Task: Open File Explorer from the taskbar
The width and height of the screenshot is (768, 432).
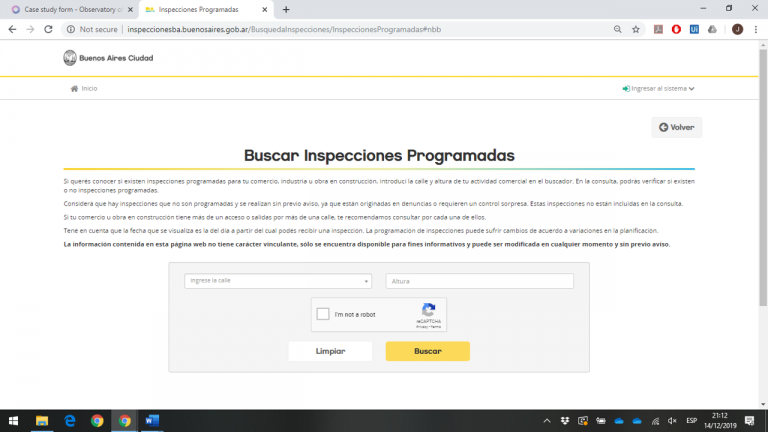Action: [42, 421]
